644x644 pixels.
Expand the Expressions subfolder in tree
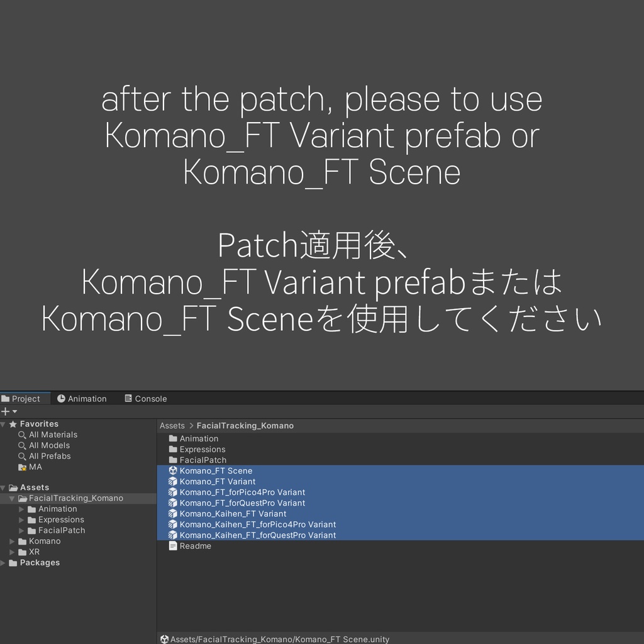21,519
